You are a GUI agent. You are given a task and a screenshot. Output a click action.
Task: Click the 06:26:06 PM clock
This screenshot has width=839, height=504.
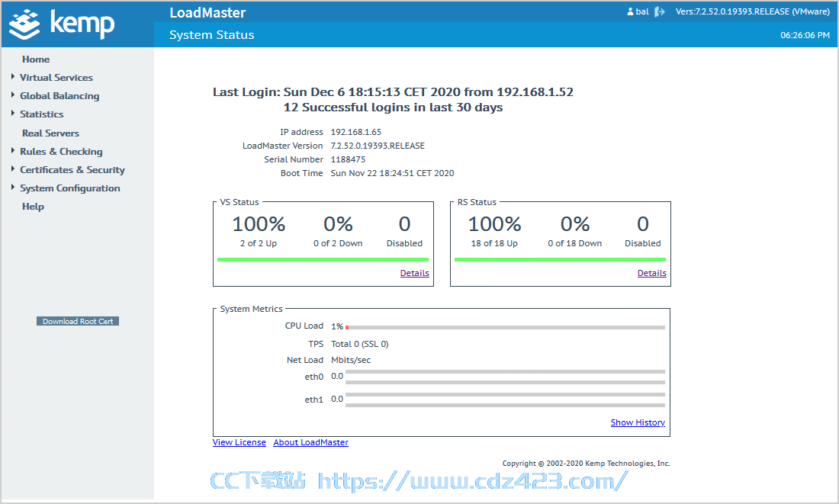click(805, 35)
